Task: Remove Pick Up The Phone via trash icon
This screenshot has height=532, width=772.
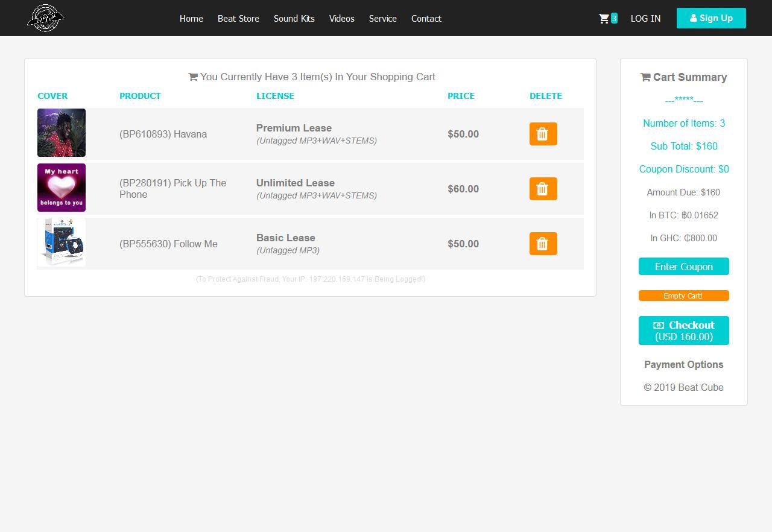Action: click(x=542, y=189)
